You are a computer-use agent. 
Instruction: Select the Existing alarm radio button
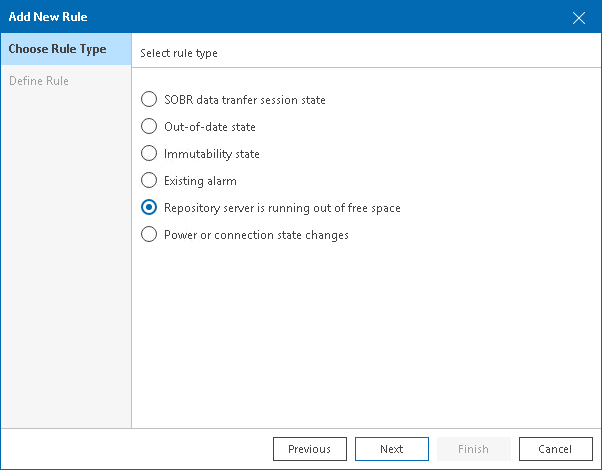[149, 181]
